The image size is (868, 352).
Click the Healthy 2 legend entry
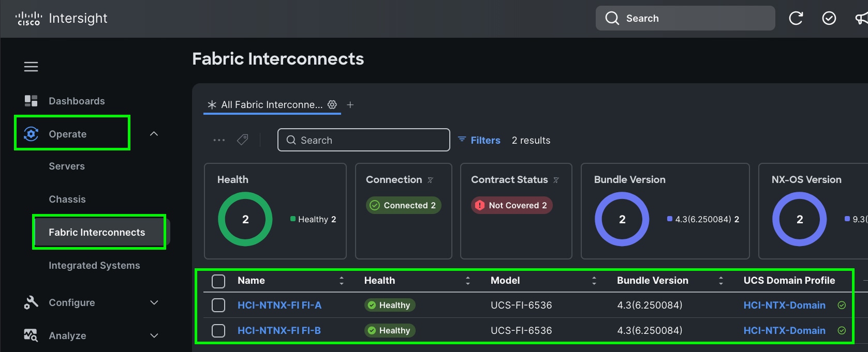(313, 219)
